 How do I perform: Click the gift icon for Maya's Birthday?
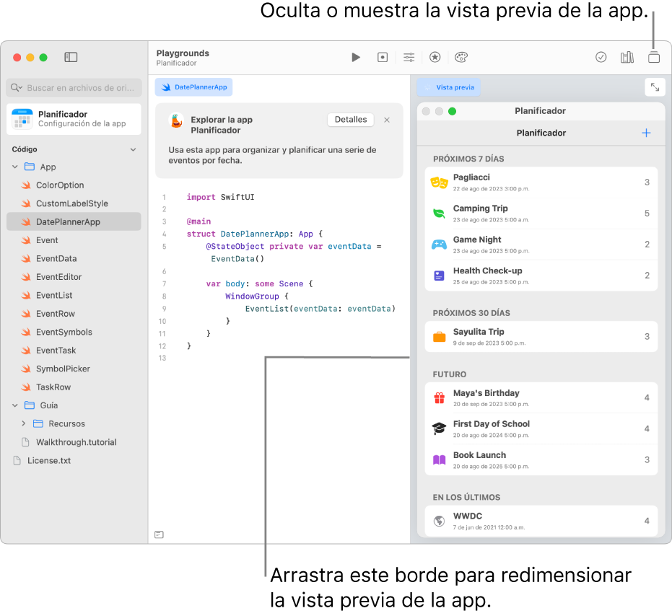coord(440,398)
